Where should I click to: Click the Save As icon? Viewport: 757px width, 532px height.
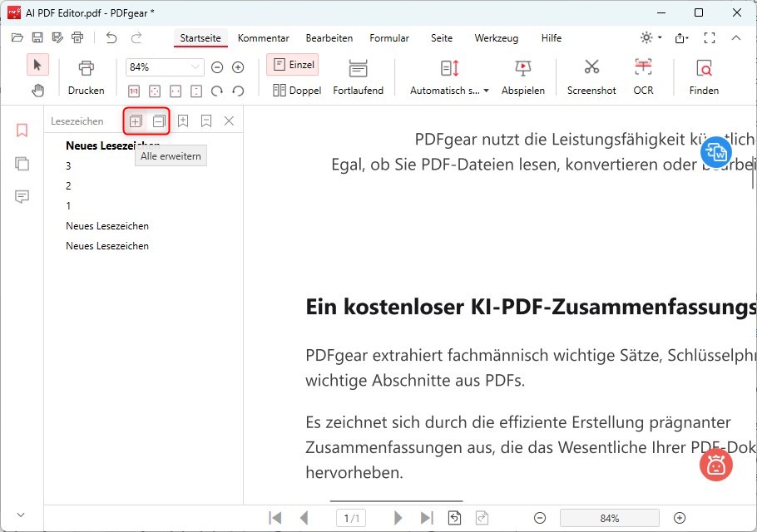click(57, 37)
